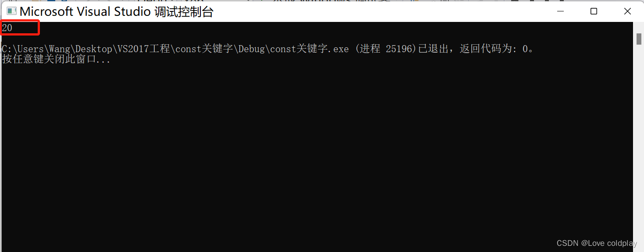Click the CSDN @Love coldplay watermark

pos(597,243)
